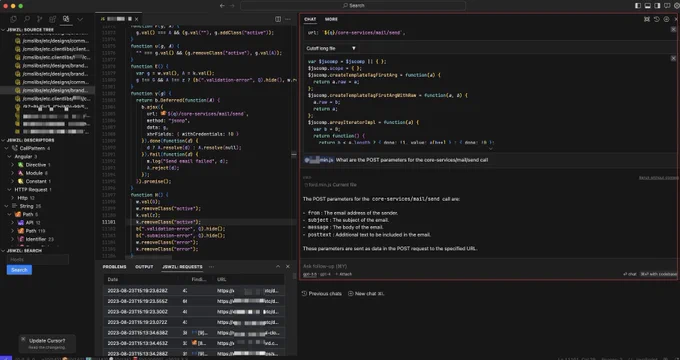Image resolution: width=680 pixels, height=360 pixels.
Task: Expand the Constant tree item
Action: point(13,181)
